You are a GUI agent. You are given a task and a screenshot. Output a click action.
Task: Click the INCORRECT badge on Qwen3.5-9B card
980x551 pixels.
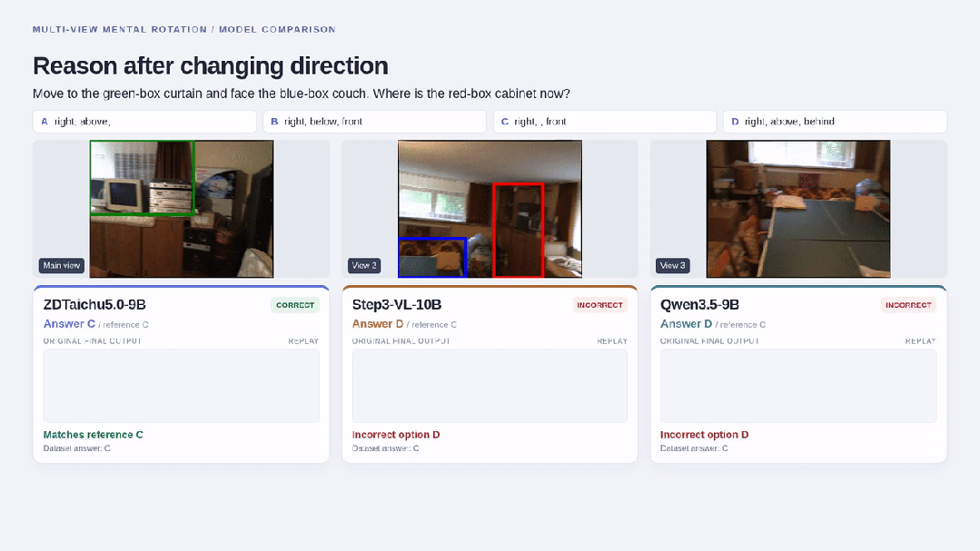(908, 305)
